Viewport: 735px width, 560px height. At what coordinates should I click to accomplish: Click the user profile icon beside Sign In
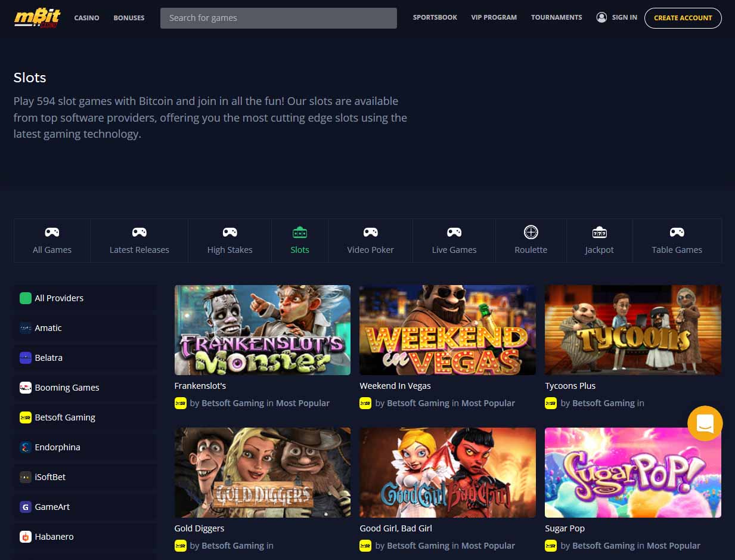[x=601, y=17]
